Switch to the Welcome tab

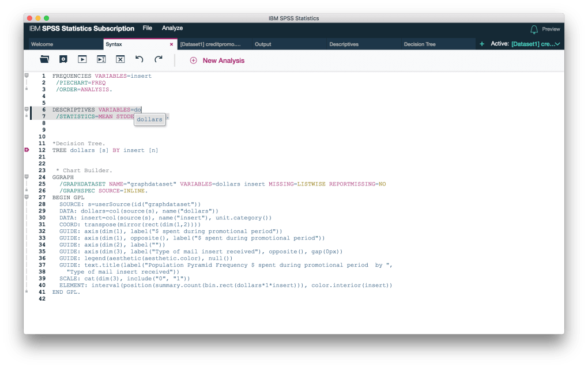pyautogui.click(x=66, y=44)
